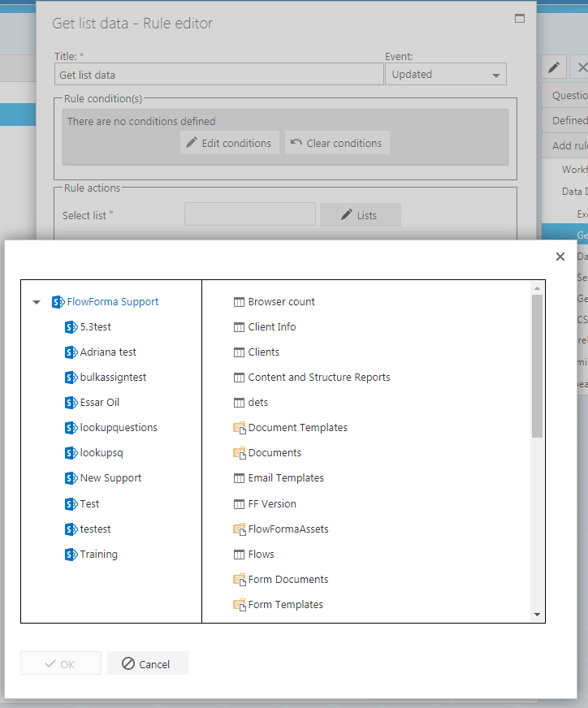
Task: Click the site icon beside lookupquestions
Action: (x=71, y=428)
